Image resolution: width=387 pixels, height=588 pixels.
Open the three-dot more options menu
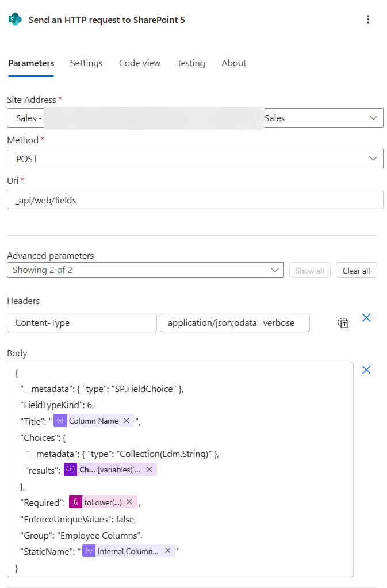(x=368, y=20)
